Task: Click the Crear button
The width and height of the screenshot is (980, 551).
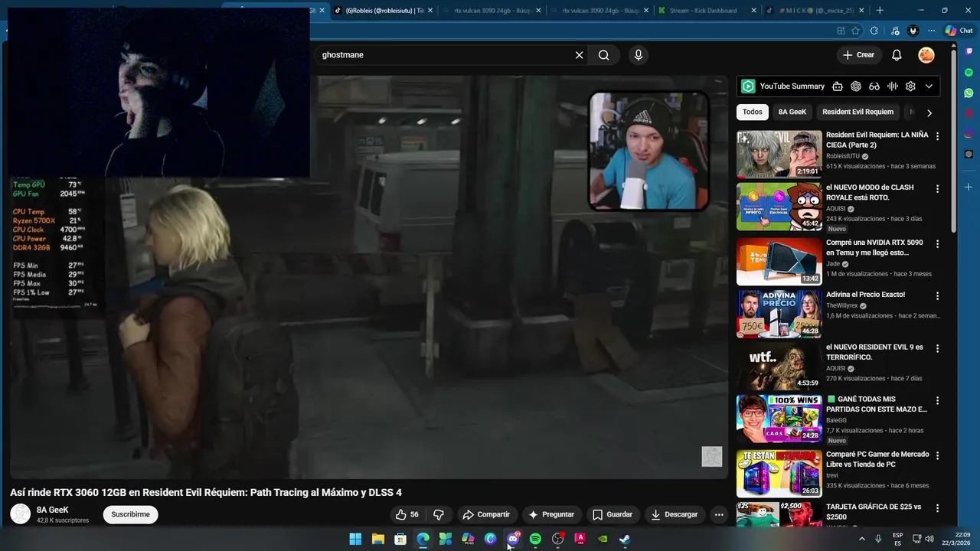Action: 858,55
